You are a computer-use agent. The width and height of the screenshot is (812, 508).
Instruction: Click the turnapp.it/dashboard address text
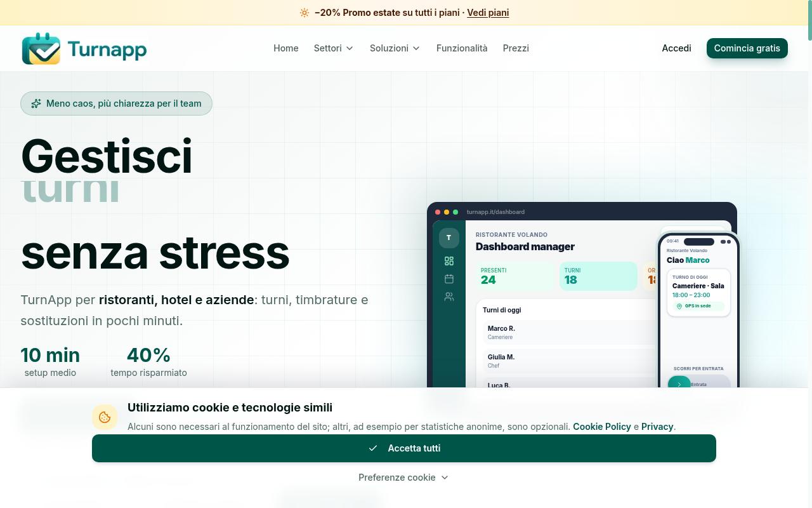click(495, 212)
